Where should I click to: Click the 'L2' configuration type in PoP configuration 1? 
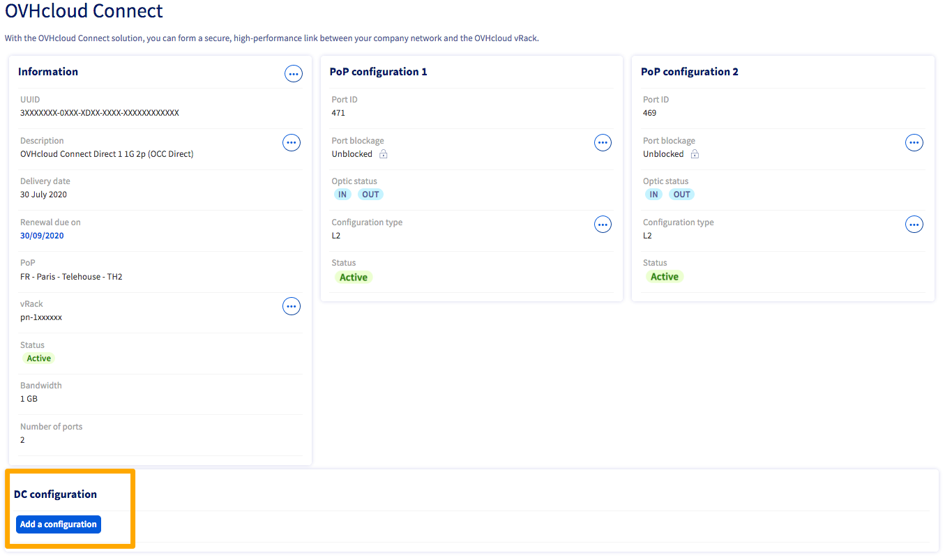336,236
